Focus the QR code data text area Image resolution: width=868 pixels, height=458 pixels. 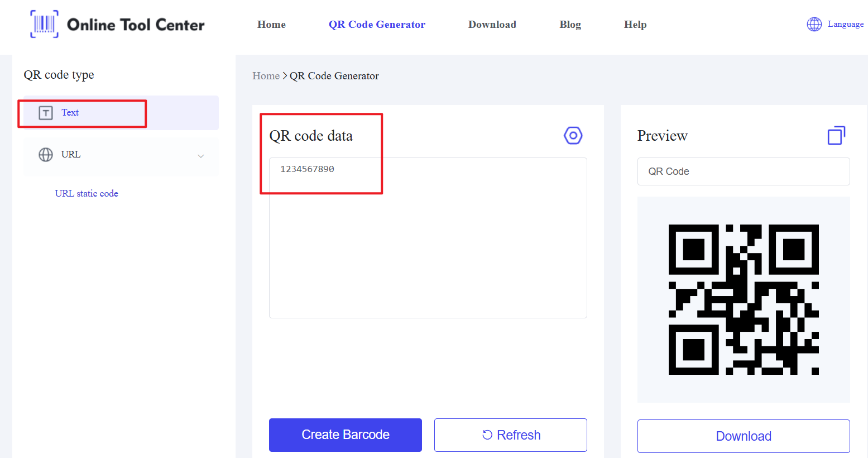point(428,246)
